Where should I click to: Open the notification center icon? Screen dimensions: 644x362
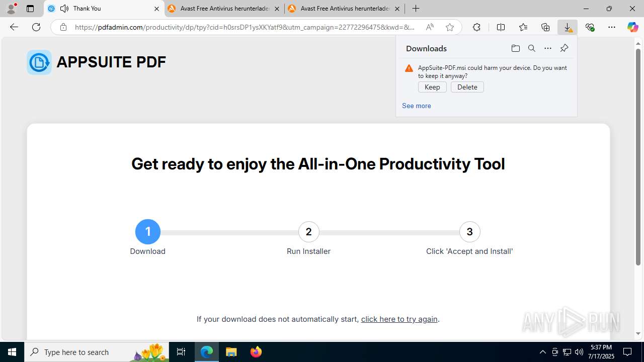pos(627,352)
